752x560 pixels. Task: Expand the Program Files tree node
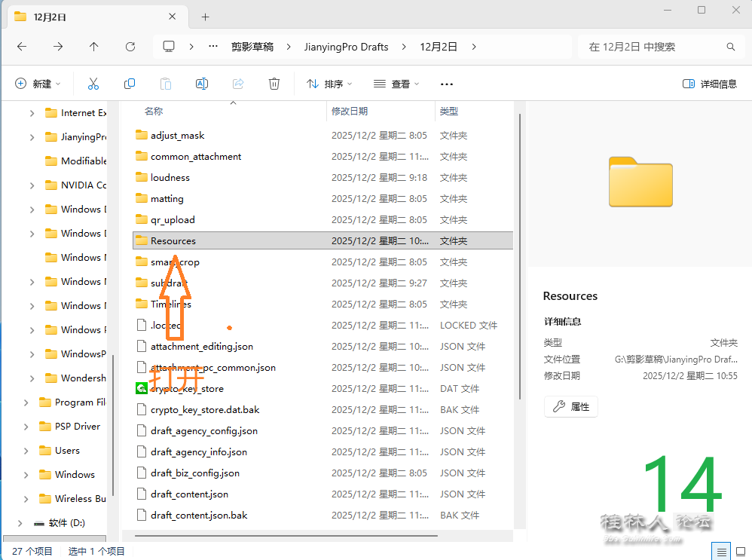click(x=26, y=402)
